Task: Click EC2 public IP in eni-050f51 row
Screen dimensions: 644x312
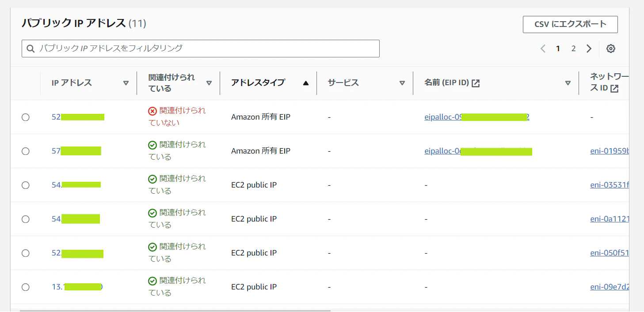Action: click(x=254, y=253)
